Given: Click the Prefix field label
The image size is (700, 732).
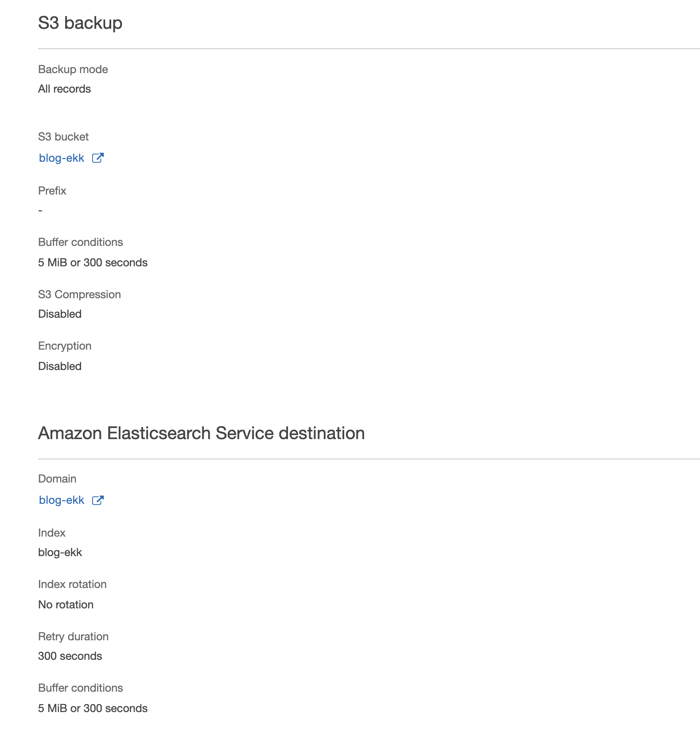Looking at the screenshot, I should (52, 191).
